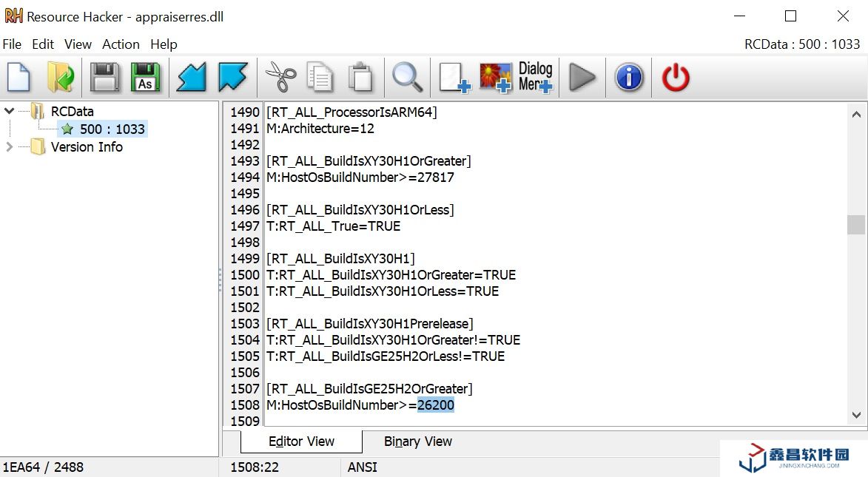The image size is (868, 477).
Task: Collapse the RCData tree folder
Action: pyautogui.click(x=10, y=111)
